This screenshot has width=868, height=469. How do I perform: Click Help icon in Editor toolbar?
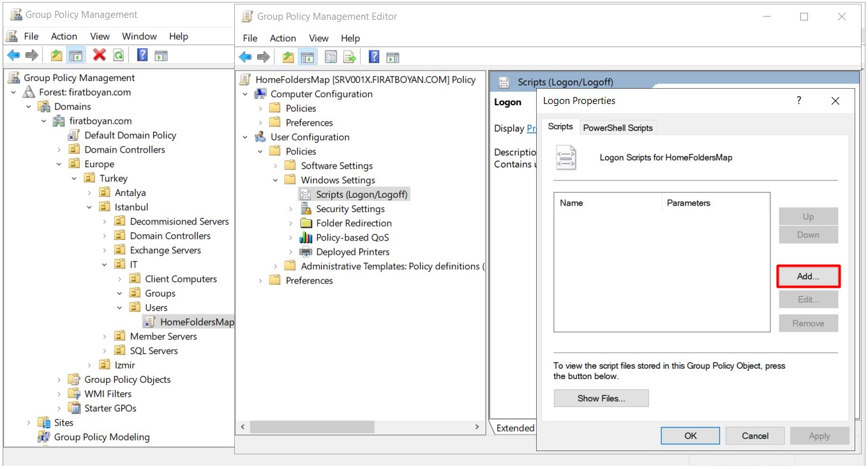(x=374, y=57)
